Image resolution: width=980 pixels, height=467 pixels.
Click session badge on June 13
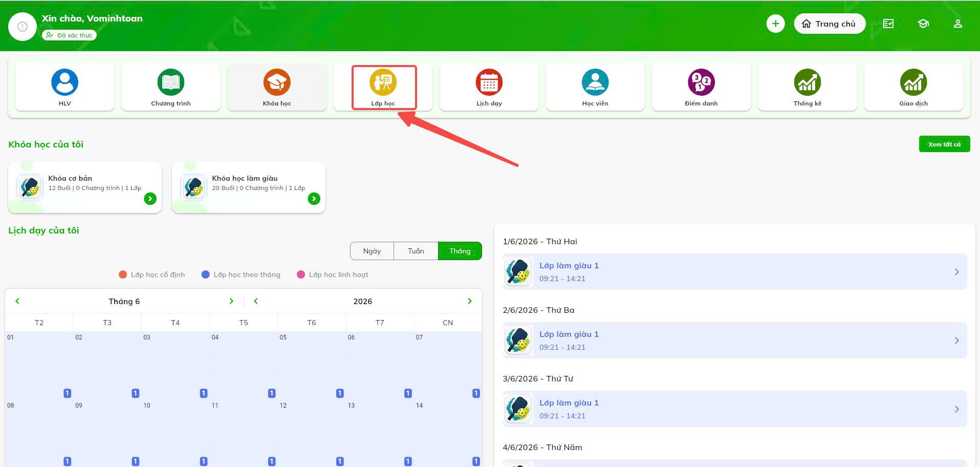pos(408,461)
